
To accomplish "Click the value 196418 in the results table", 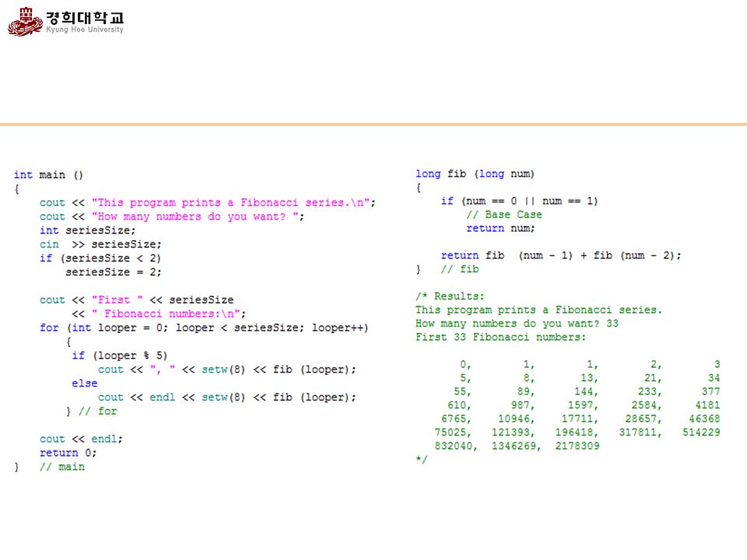I will click(574, 432).
